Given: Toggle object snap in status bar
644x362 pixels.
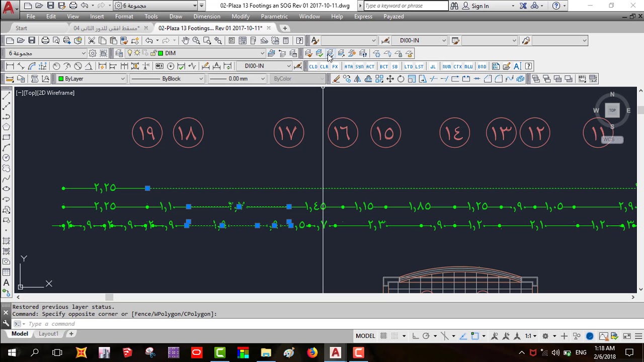Looking at the screenshot, I should coord(474,336).
